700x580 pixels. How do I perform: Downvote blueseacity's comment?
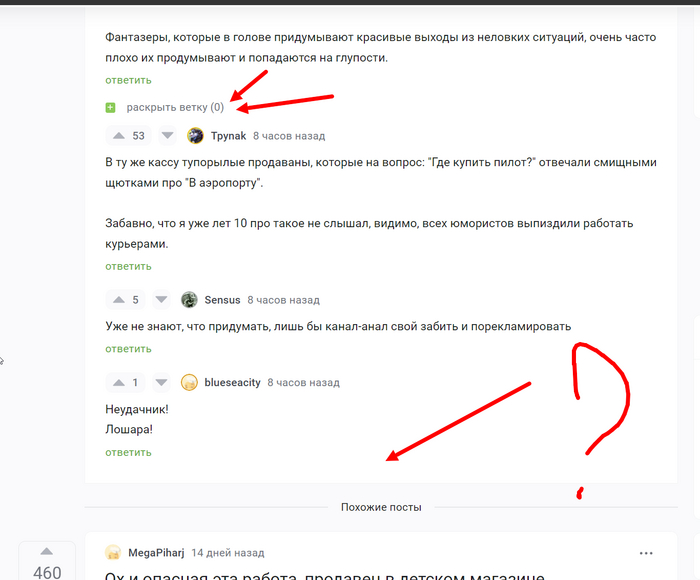tap(161, 382)
